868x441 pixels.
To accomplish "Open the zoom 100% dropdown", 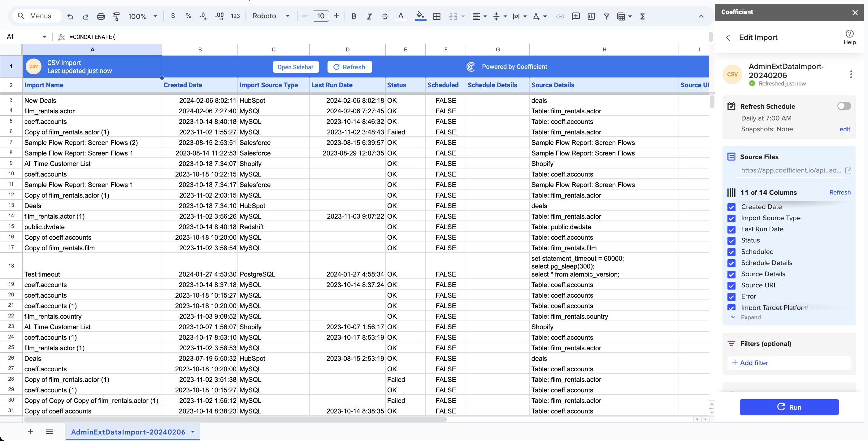I will pos(143,16).
